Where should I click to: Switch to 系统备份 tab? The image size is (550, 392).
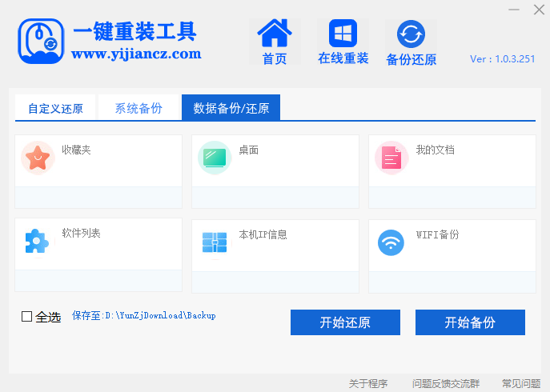coord(139,108)
